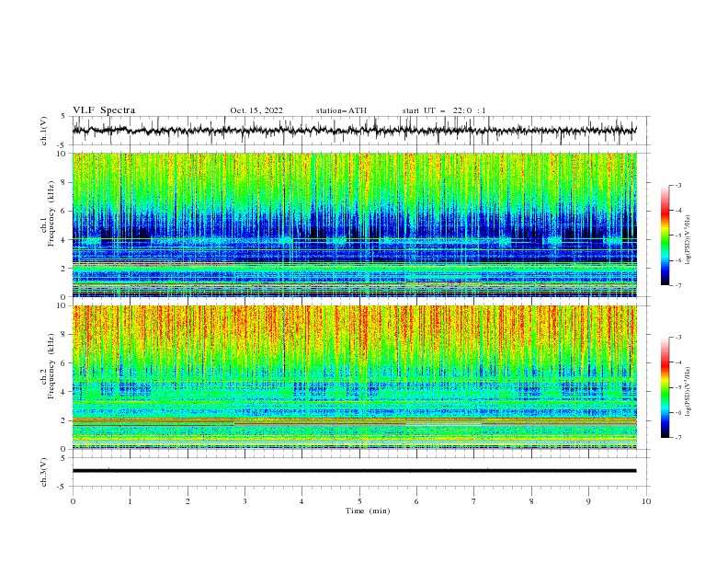Select the date "Oct. 15, 2022"

click(x=256, y=110)
